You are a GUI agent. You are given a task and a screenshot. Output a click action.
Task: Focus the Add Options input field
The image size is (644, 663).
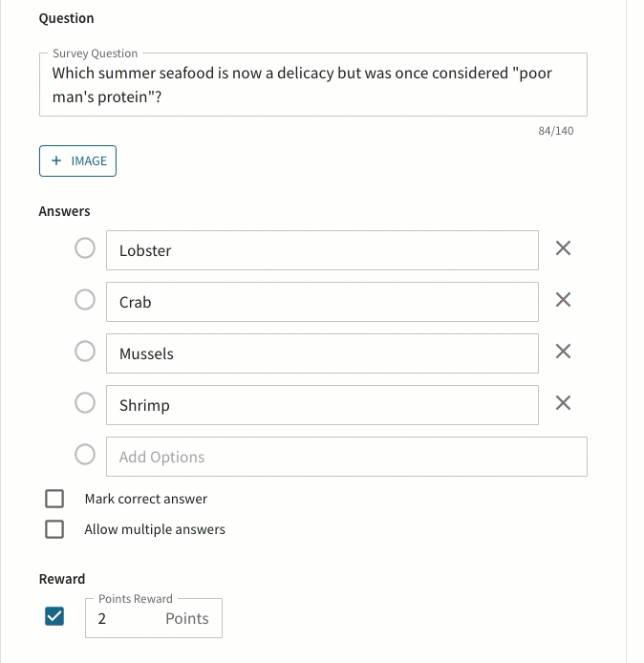tap(347, 457)
